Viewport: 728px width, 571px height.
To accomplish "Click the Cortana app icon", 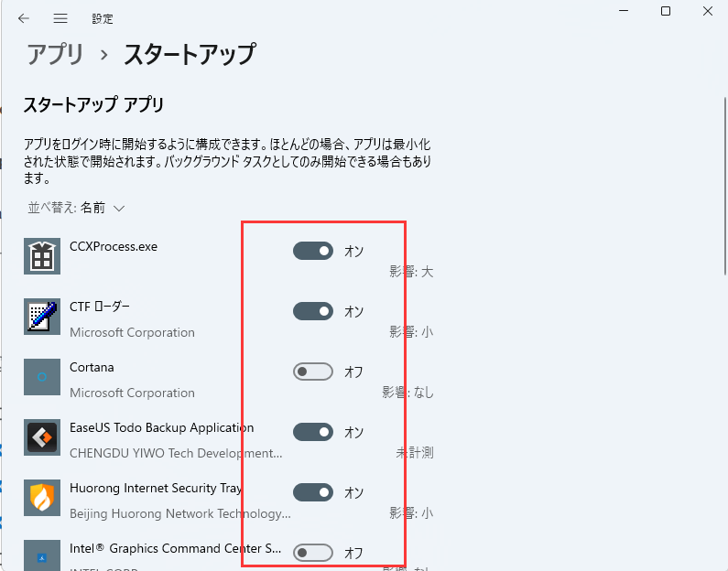I will coord(42,377).
